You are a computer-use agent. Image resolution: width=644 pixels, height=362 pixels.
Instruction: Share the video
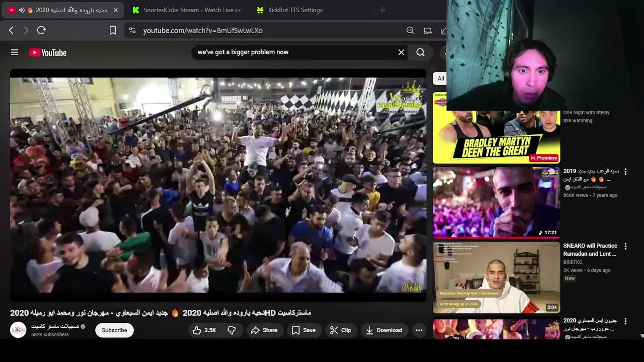pyautogui.click(x=264, y=330)
